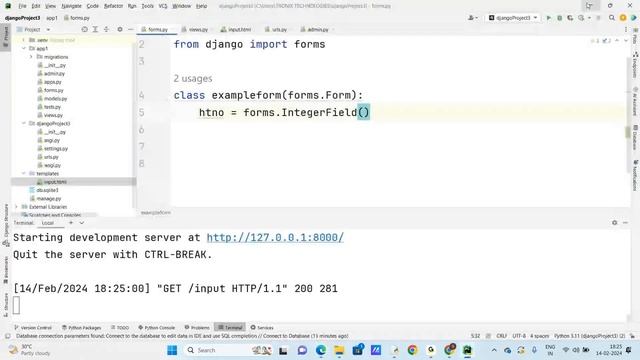Click the Select Opened File target icon
Screen dimensions: 640x360
tap(84, 29)
